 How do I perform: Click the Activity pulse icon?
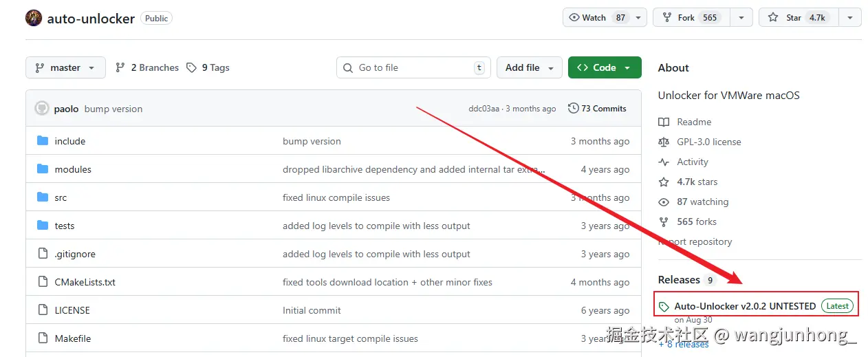pyautogui.click(x=664, y=162)
